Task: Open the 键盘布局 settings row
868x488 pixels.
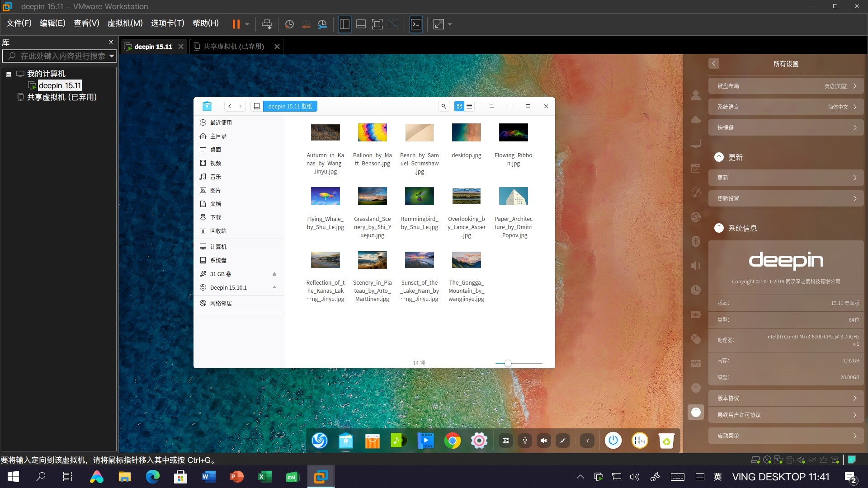Action: tap(786, 86)
